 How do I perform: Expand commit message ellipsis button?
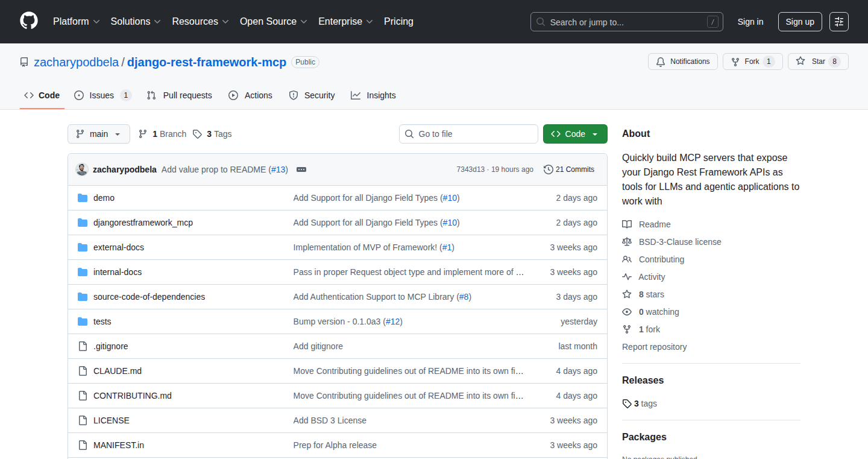click(x=301, y=169)
